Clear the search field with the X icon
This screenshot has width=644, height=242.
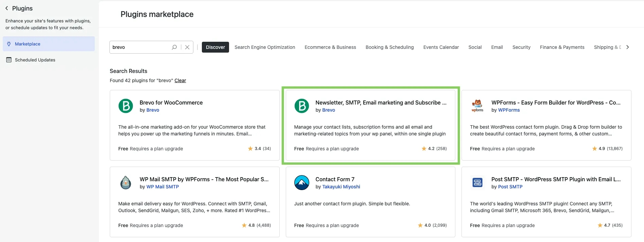tap(187, 47)
